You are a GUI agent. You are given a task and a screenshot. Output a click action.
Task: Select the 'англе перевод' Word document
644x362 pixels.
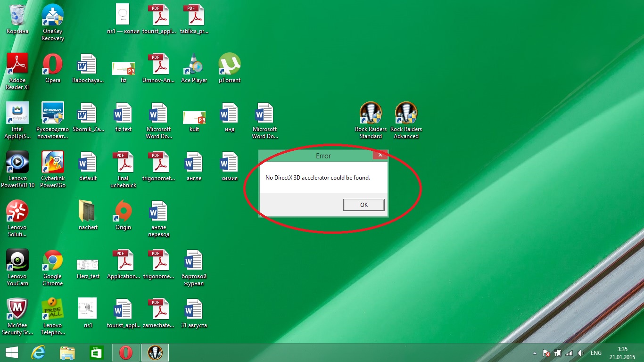159,219
